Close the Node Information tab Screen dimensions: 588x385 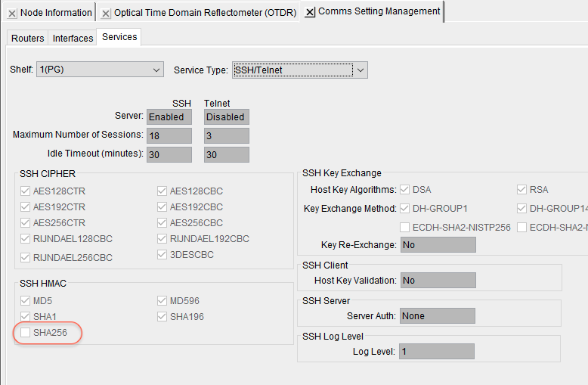point(12,14)
